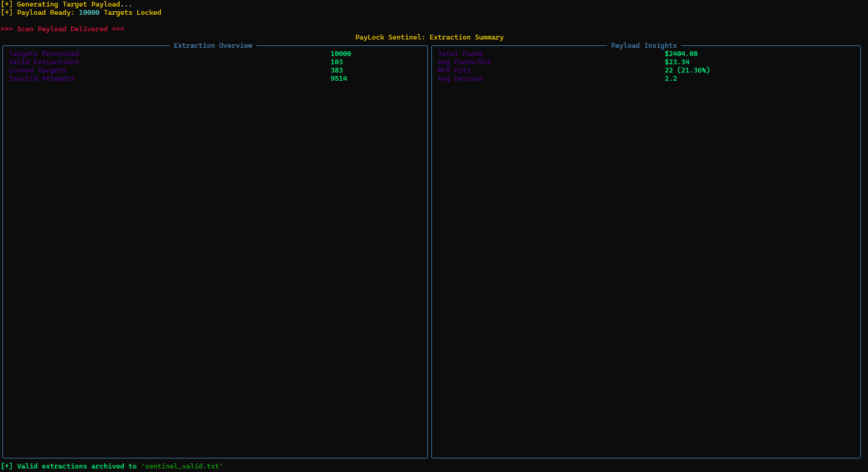Click the 'Valid extractions archived to' text

(77, 466)
